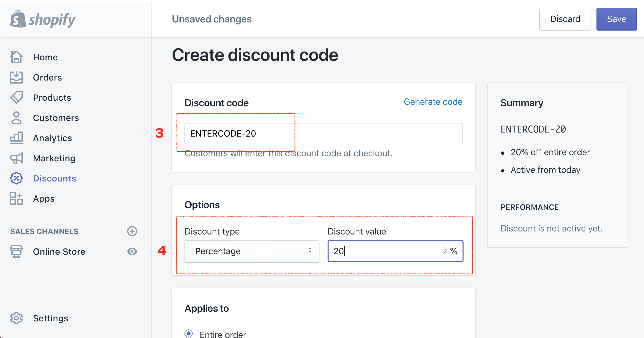Click the ENTERCODE-20 discount code field

pos(324,134)
